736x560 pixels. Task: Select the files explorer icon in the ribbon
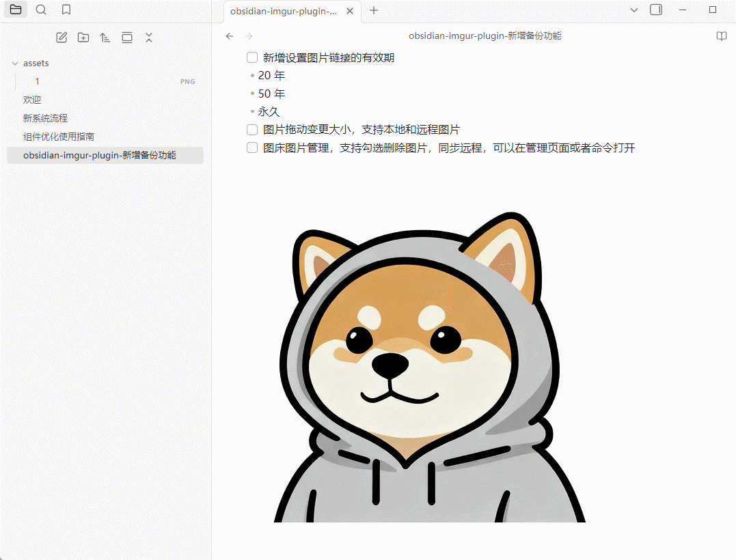point(15,10)
